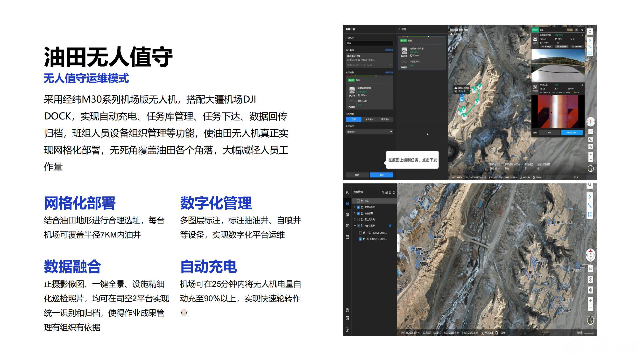
Task: Click the 计划名称 input field
Action: 369,43
